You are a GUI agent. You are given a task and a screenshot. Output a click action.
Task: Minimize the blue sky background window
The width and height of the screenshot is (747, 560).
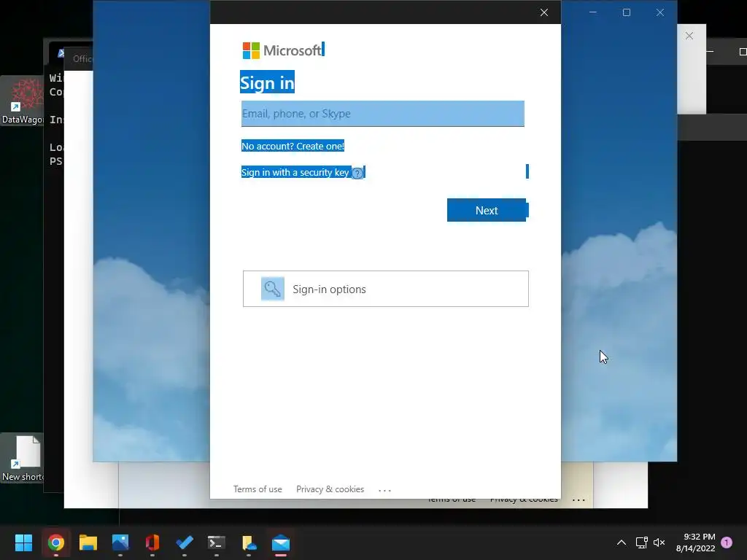pos(592,12)
